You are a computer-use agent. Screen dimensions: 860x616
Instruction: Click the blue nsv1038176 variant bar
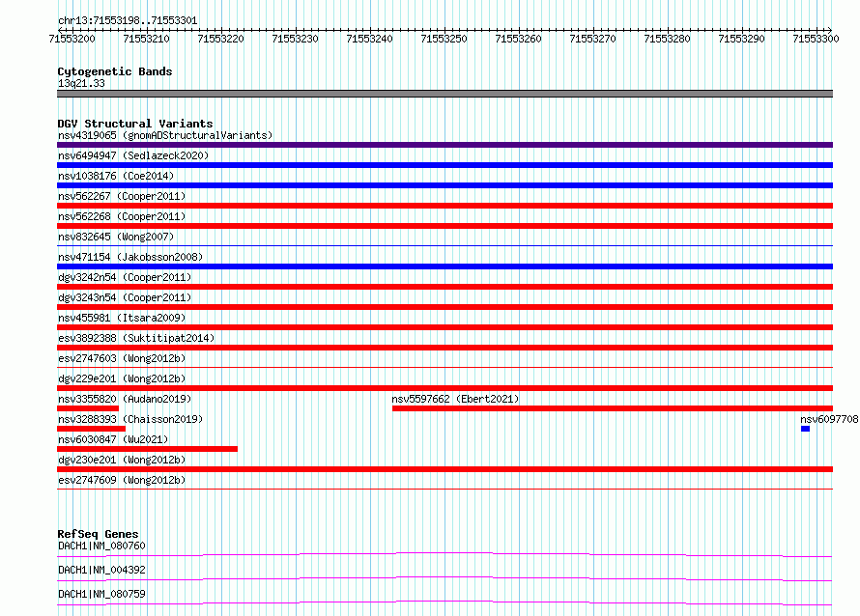click(x=444, y=185)
